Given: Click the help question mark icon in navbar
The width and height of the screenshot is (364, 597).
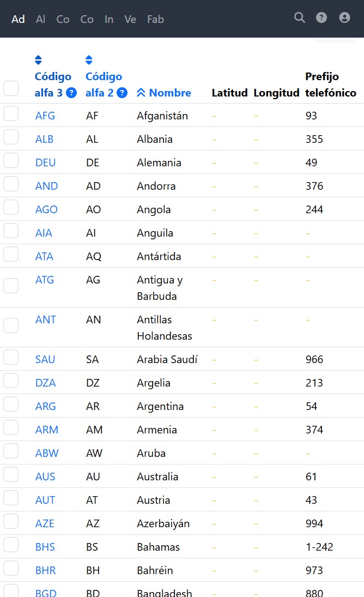Looking at the screenshot, I should 321,18.
